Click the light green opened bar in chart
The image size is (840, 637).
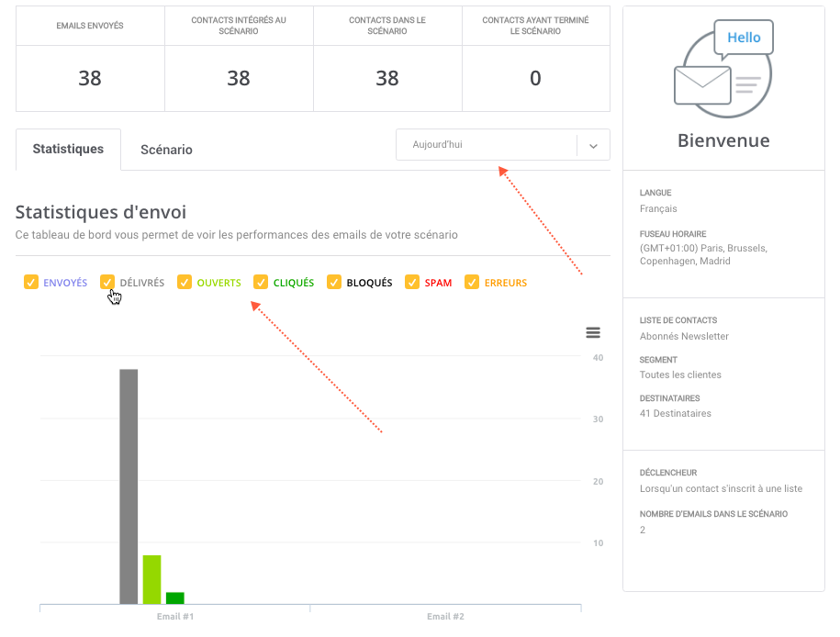click(151, 580)
